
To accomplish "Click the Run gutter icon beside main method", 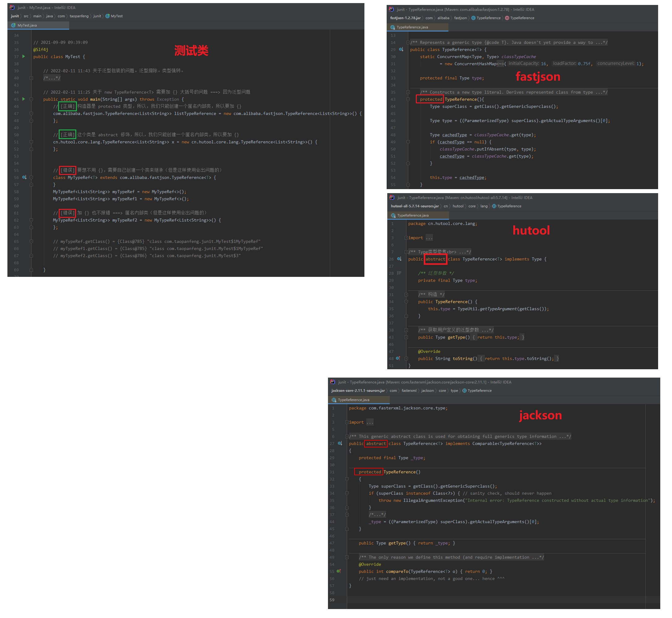I will tap(23, 99).
